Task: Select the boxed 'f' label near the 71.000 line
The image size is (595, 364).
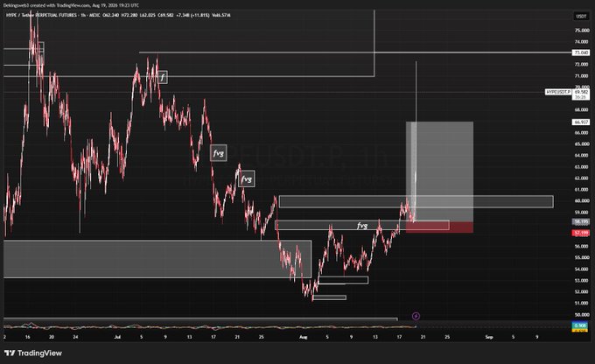Action: pyautogui.click(x=163, y=77)
